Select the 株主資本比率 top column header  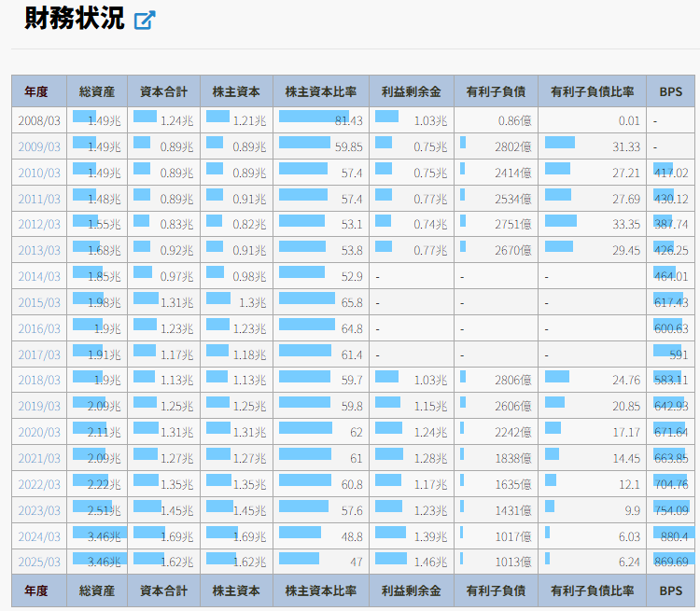click(321, 91)
